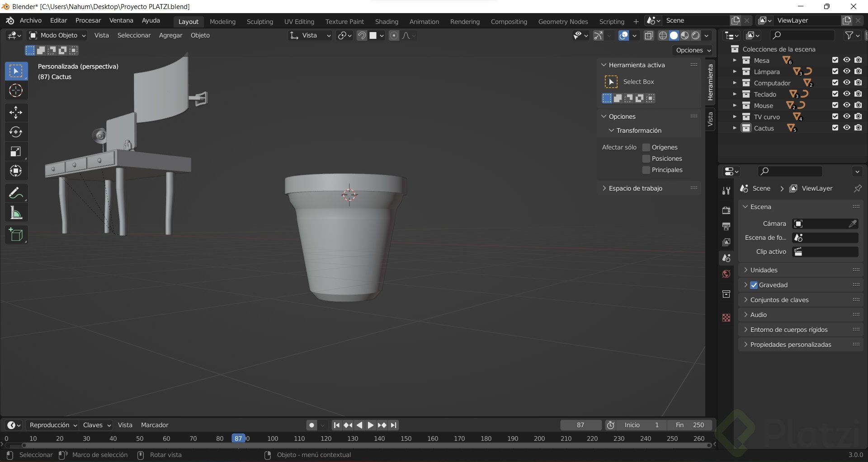Open the World properties tab icon
The image size is (868, 462).
[726, 274]
